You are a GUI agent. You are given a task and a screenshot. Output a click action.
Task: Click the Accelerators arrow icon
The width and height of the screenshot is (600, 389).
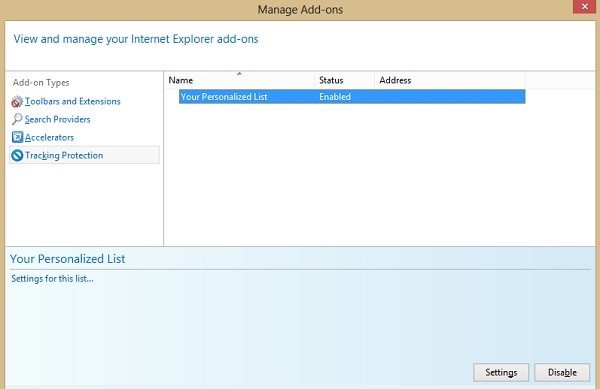17,137
